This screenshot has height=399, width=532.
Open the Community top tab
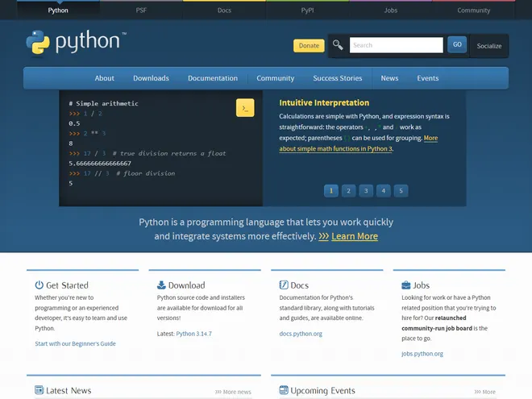474,10
